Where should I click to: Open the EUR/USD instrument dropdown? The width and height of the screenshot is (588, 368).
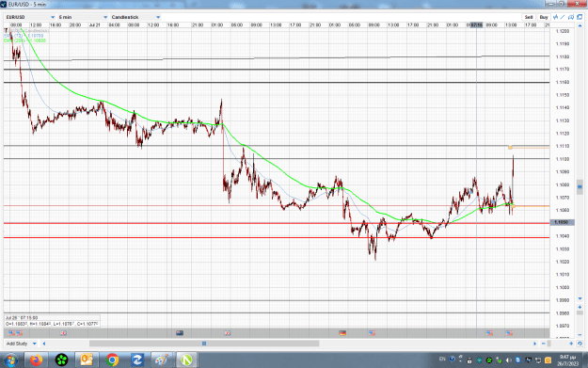30,17
